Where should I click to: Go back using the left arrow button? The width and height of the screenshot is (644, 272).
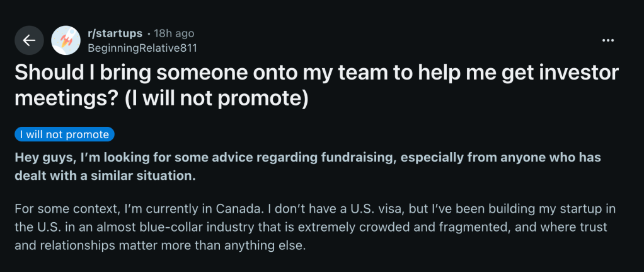point(29,40)
